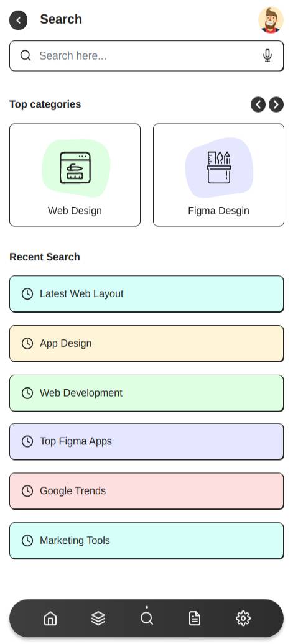Show previous top categories

pos(258,104)
